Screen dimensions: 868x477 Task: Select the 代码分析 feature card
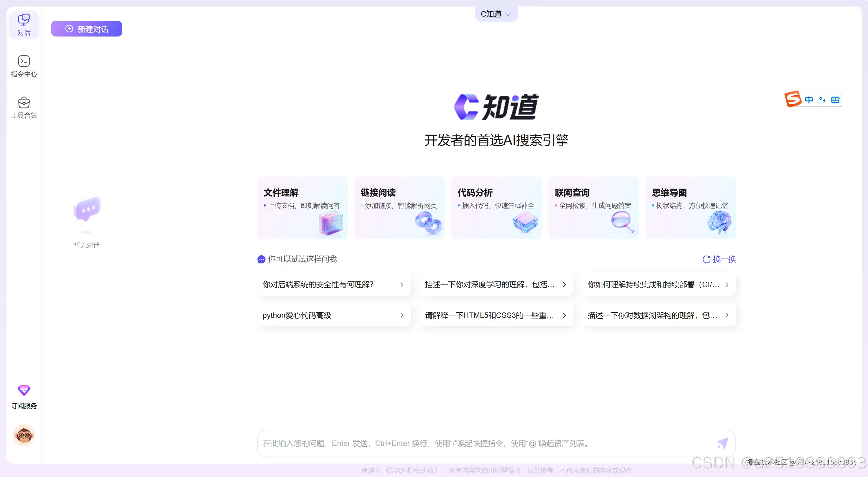496,208
